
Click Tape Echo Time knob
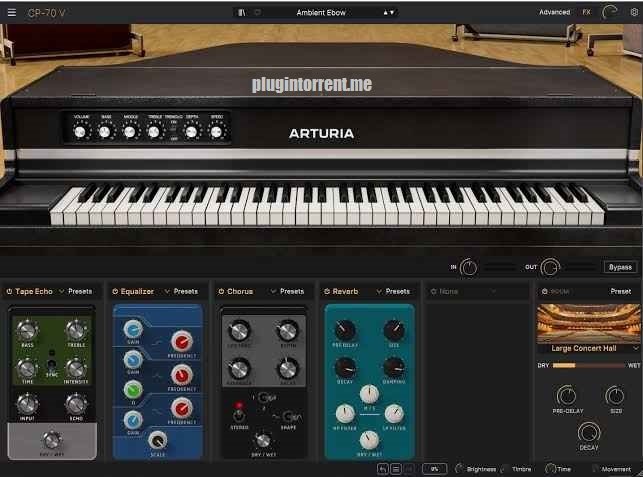[x=27, y=368]
